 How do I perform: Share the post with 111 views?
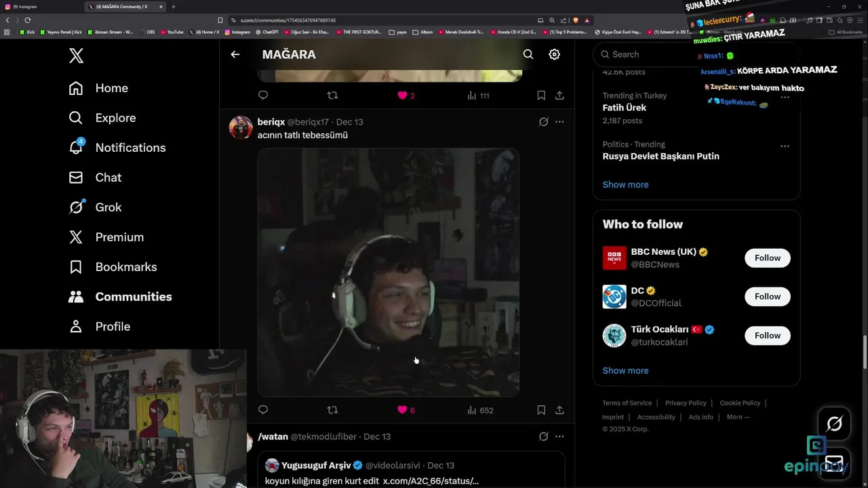click(x=559, y=96)
